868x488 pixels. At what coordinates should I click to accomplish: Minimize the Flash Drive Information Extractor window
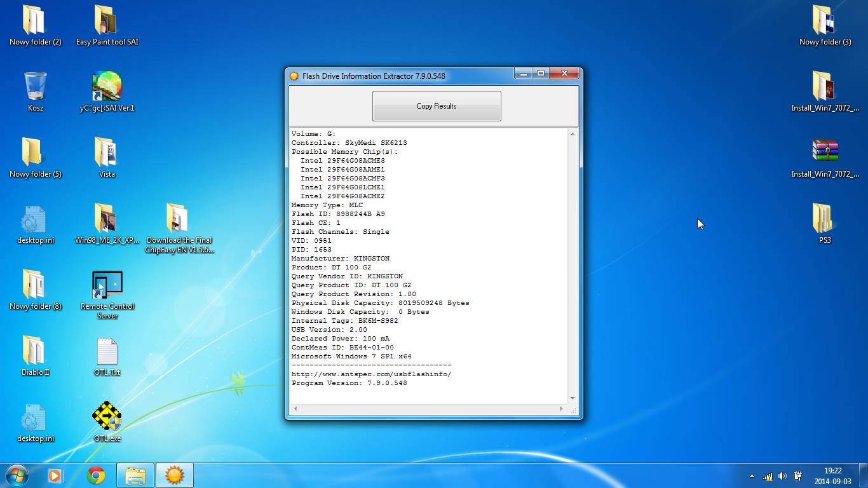point(523,74)
